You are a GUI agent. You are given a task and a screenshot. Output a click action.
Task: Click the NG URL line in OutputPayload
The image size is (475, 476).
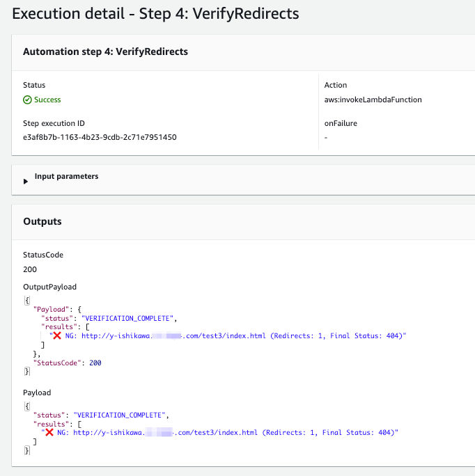pos(228,335)
